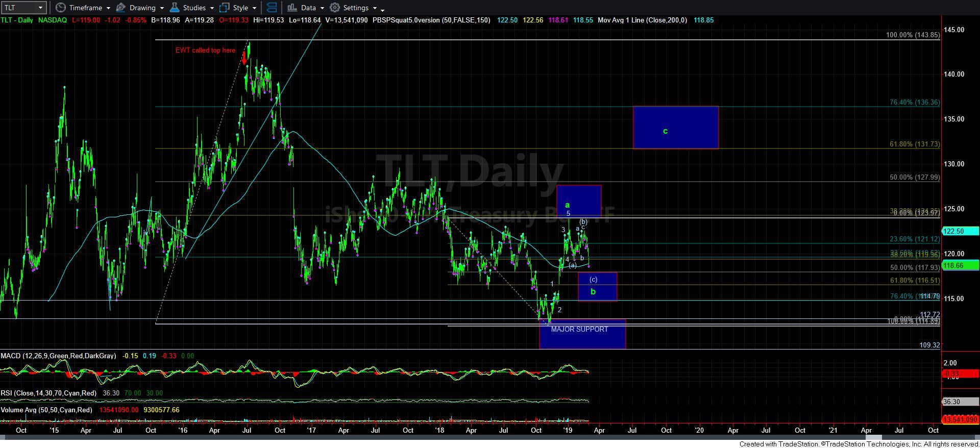Click the L=119.00 last price readout
980x448 pixels.
86,20
